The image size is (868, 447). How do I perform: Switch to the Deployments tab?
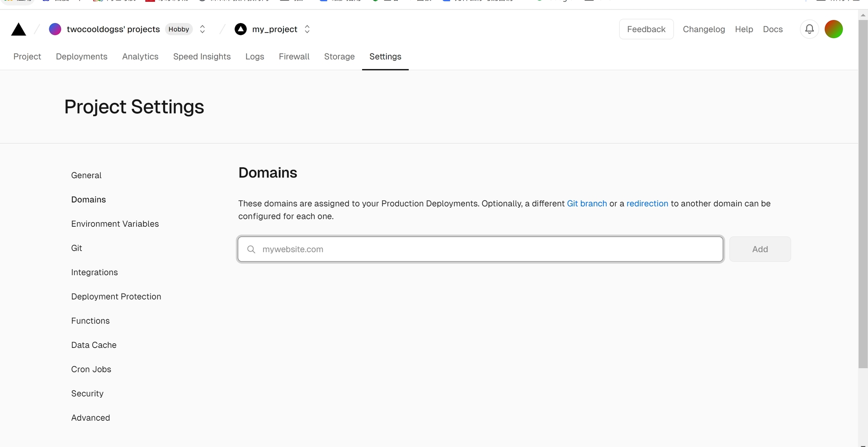pyautogui.click(x=81, y=57)
